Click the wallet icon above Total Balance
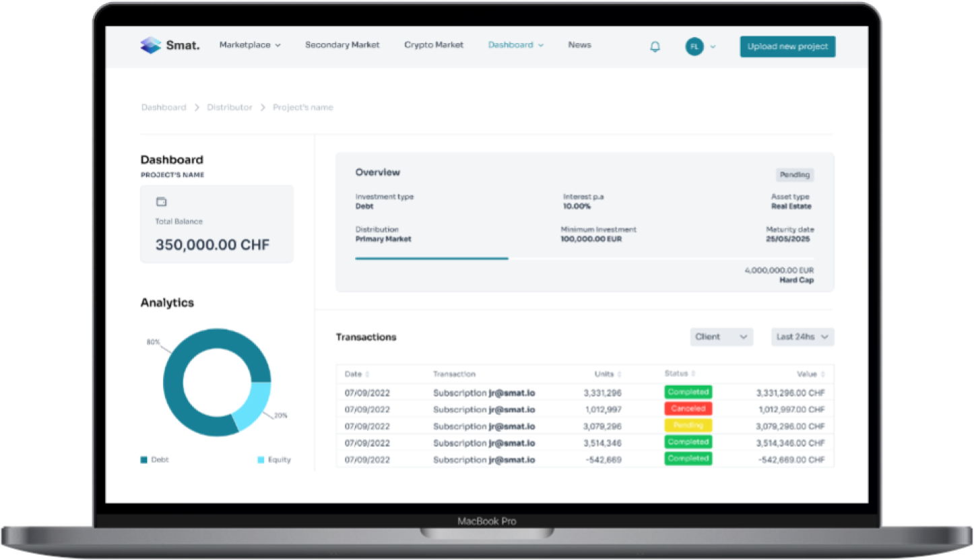The height and width of the screenshot is (560, 974). click(x=161, y=201)
